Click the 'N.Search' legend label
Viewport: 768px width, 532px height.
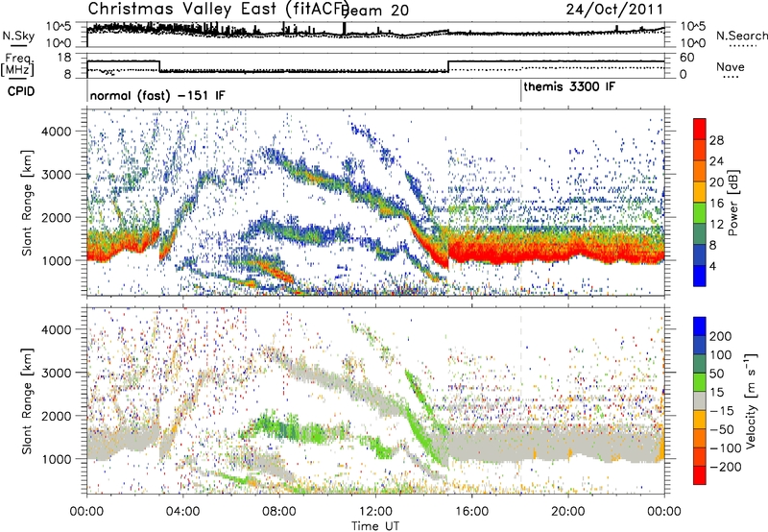(x=741, y=36)
